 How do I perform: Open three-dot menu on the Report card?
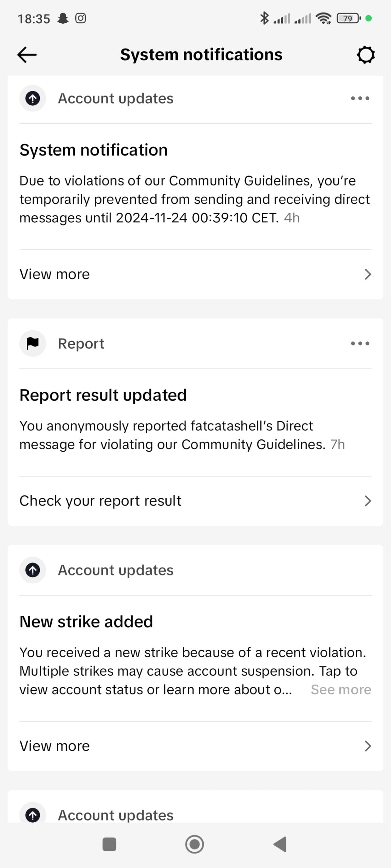pos(360,343)
